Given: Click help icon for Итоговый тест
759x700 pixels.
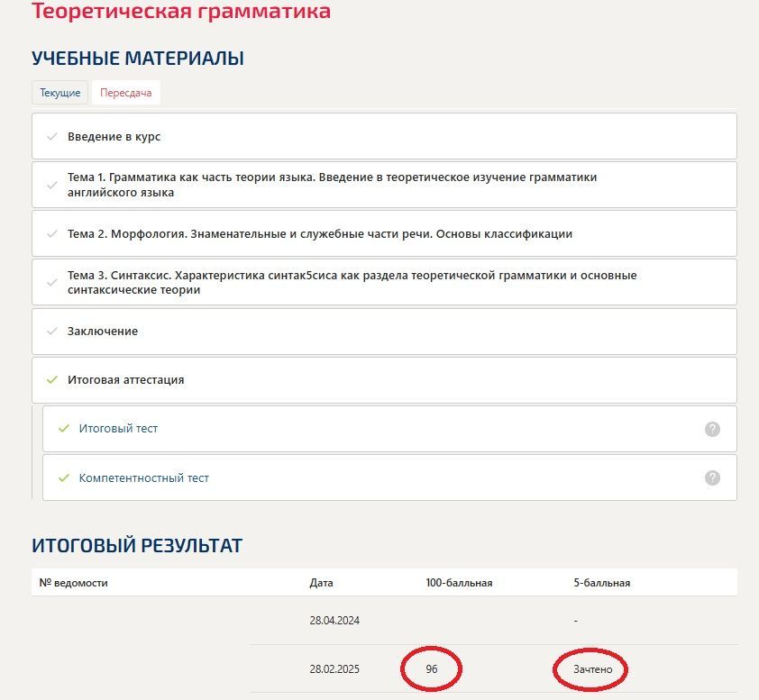Looking at the screenshot, I should (x=712, y=429).
